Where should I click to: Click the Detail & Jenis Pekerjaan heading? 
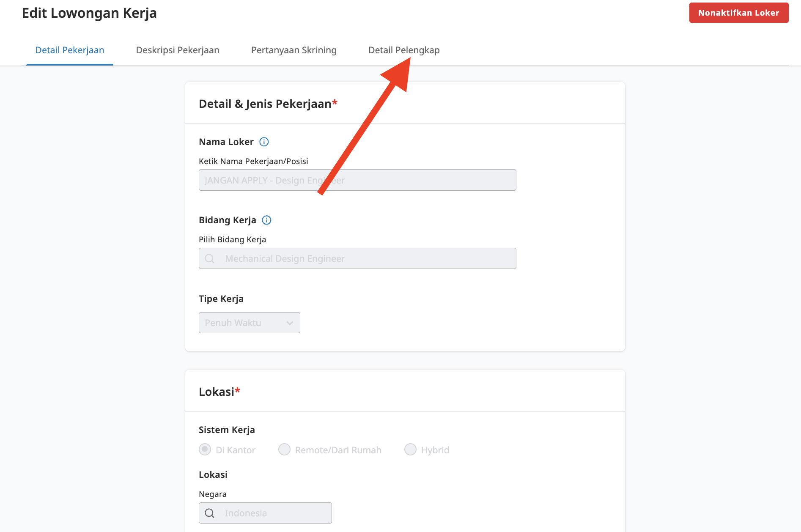265,104
